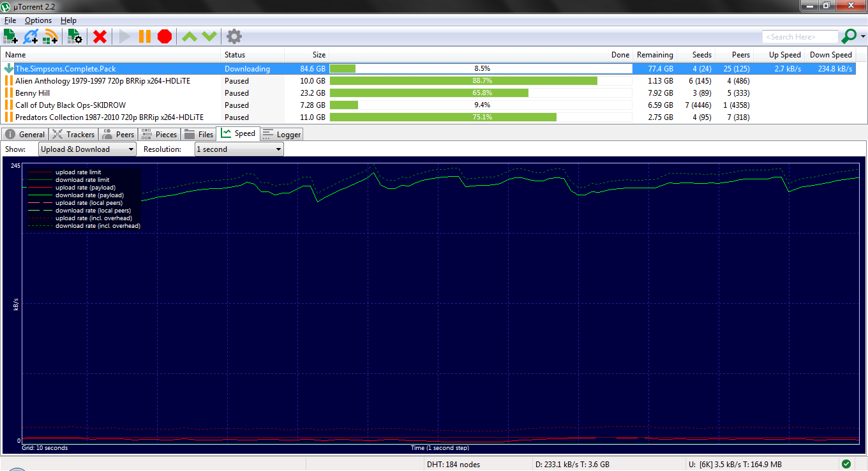Sort by the Up Speed column header
This screenshot has height=471, width=868.
pyautogui.click(x=779, y=55)
